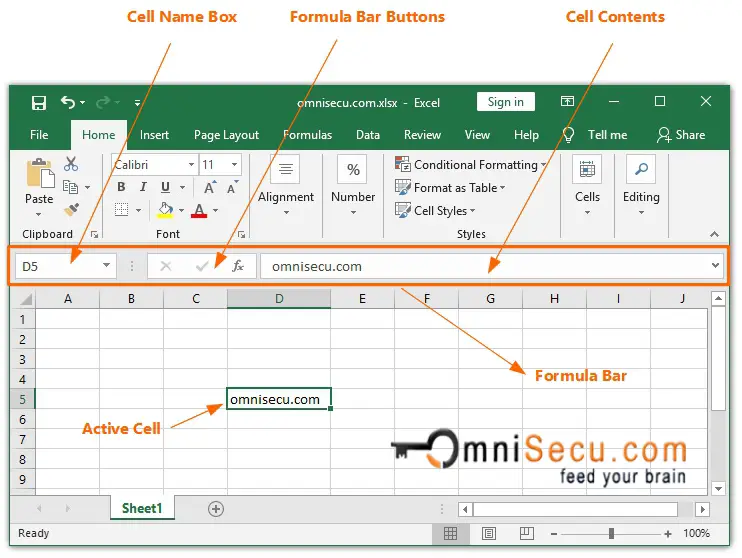
Task: Click Increase Font Size icon
Action: 210,187
